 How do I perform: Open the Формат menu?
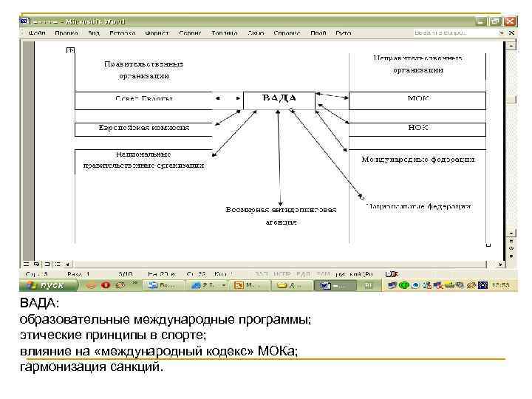[x=157, y=33]
